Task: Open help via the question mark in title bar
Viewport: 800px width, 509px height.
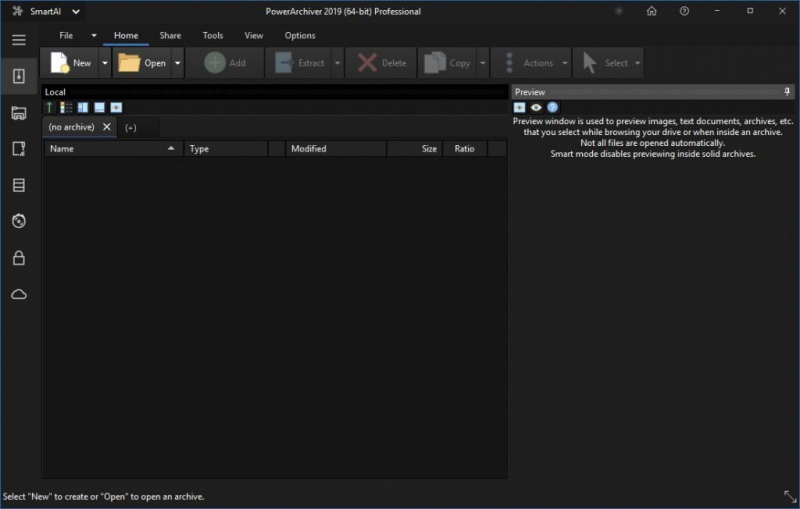Action: (x=684, y=11)
